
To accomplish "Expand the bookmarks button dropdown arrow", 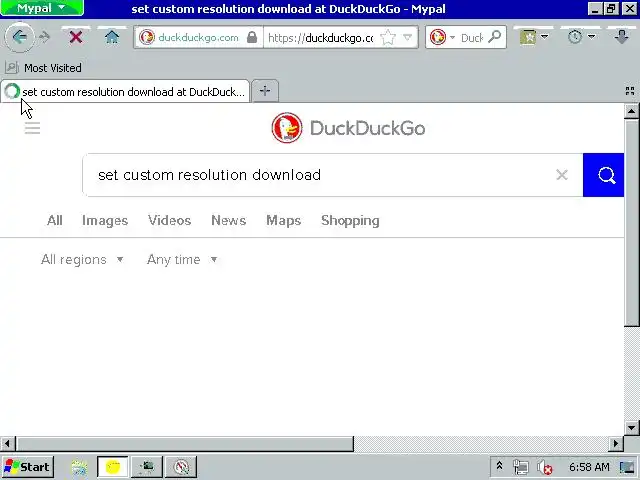I will click(x=544, y=37).
